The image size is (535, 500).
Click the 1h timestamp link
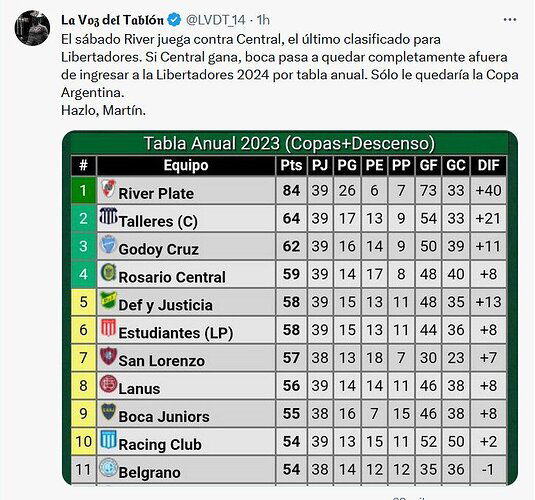[263, 20]
